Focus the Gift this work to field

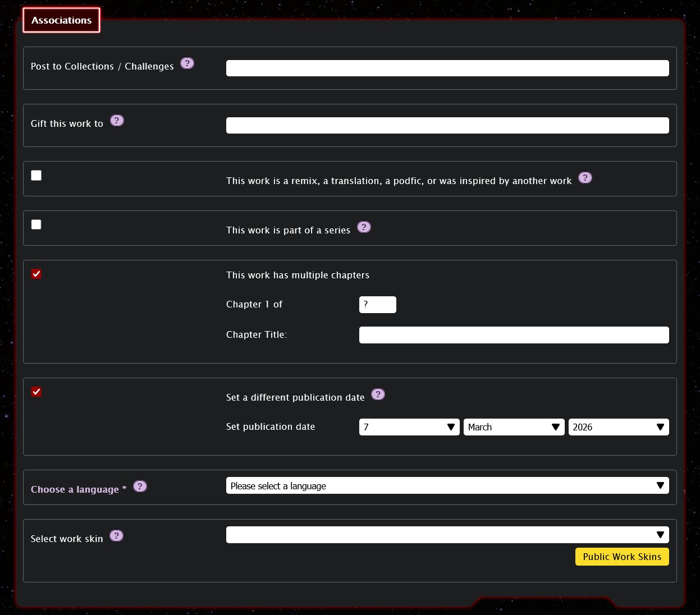click(447, 126)
